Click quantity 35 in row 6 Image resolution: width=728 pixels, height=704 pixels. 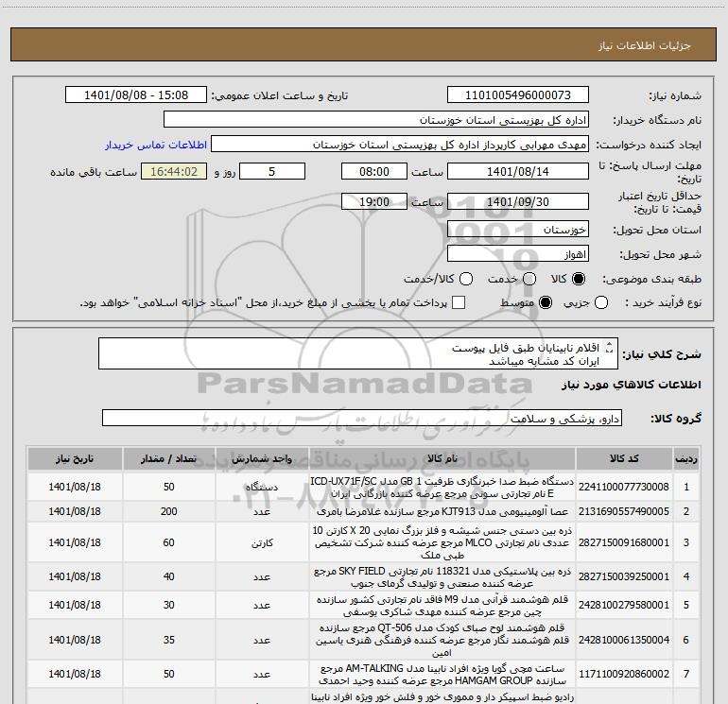[168, 640]
